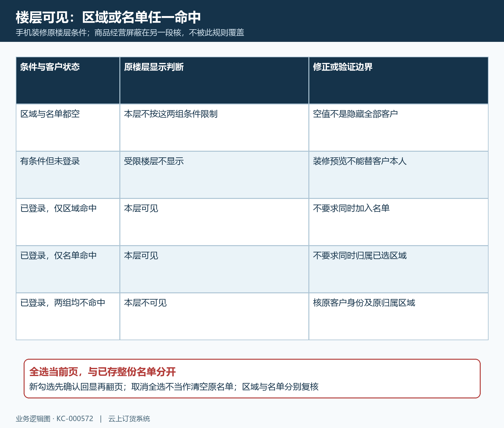
Task: Select the 原楼层显示判断 column header
Action: click(214, 81)
